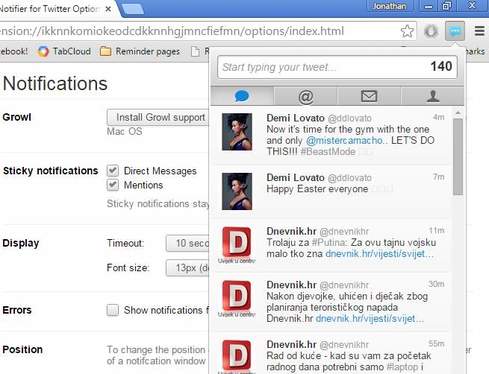Click in the tweet compose field
Image resolution: width=489 pixels, height=374 pixels.
coord(337,67)
